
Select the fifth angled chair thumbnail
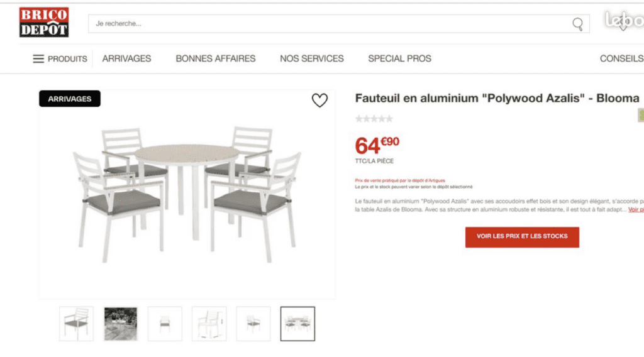tap(253, 324)
